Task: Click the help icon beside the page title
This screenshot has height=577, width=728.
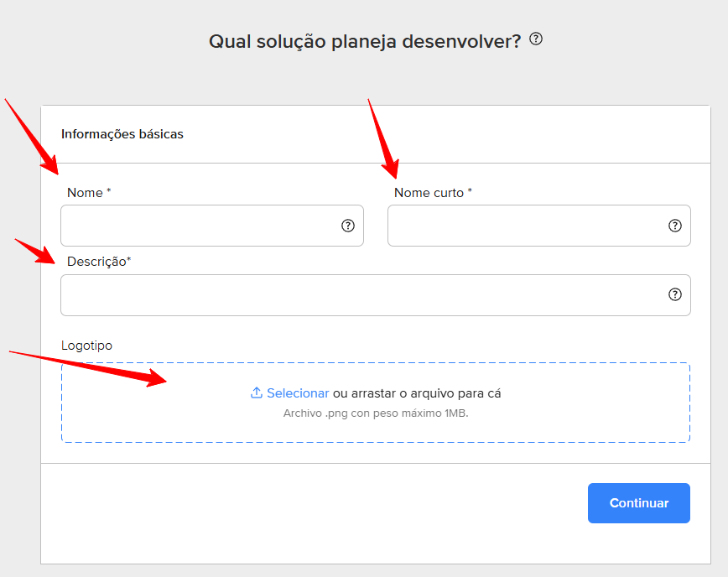Action: click(x=537, y=39)
